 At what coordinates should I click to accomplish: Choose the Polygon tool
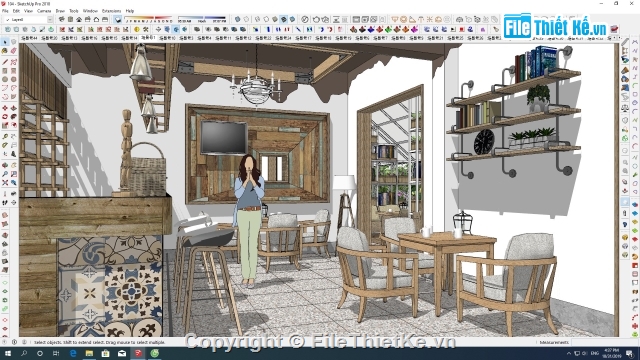13,79
